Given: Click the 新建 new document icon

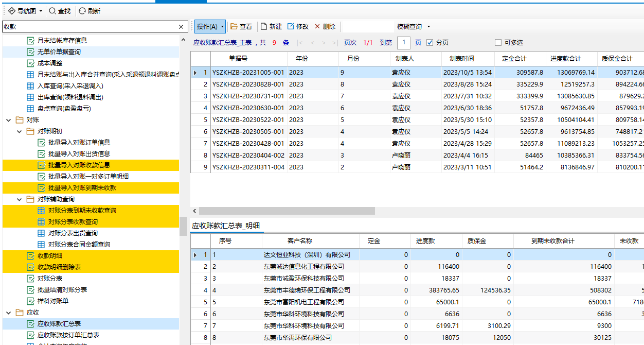Looking at the screenshot, I should coord(264,26).
